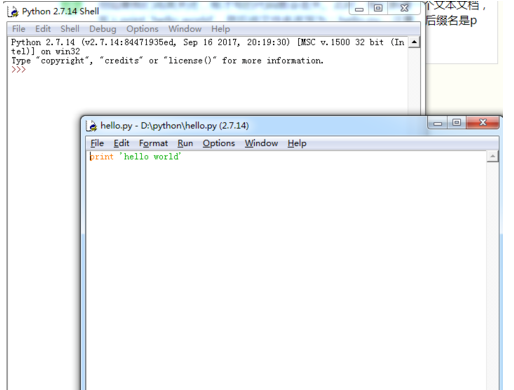
Task: Close the Python Shell window
Action: click(x=404, y=8)
